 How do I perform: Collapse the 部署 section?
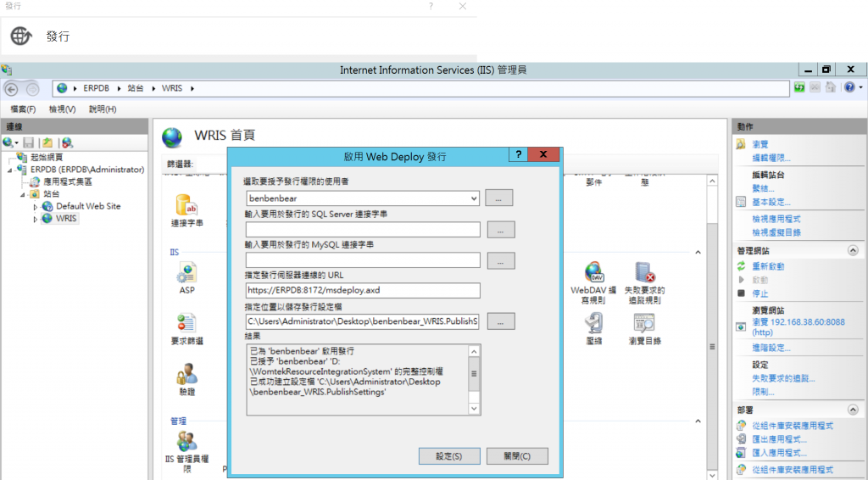click(x=853, y=410)
